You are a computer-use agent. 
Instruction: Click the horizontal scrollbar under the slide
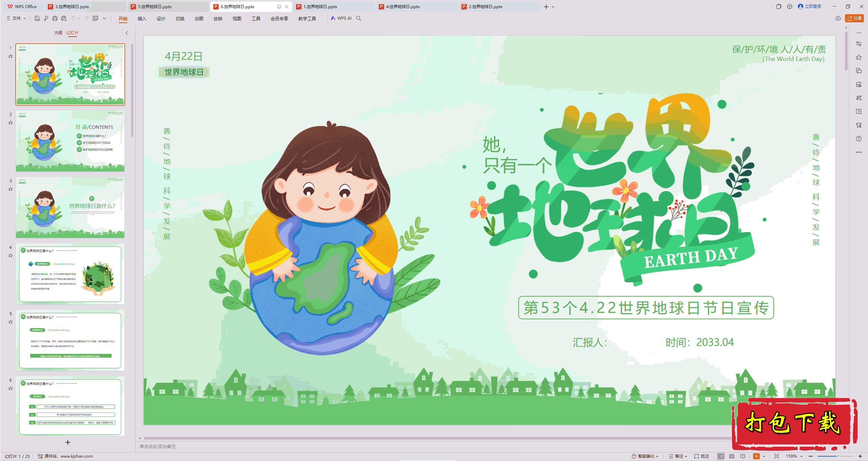(437, 438)
